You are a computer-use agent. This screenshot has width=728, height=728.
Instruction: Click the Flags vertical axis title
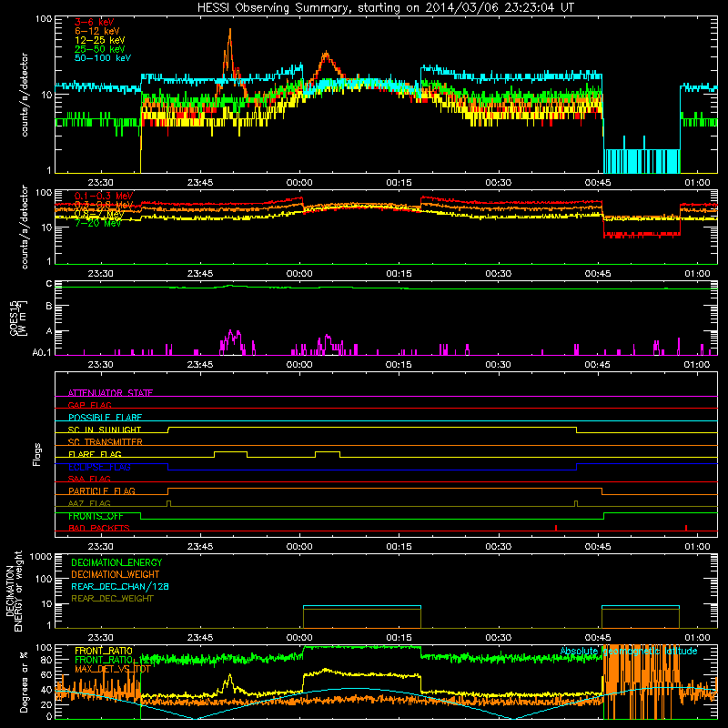pyautogui.click(x=37, y=454)
